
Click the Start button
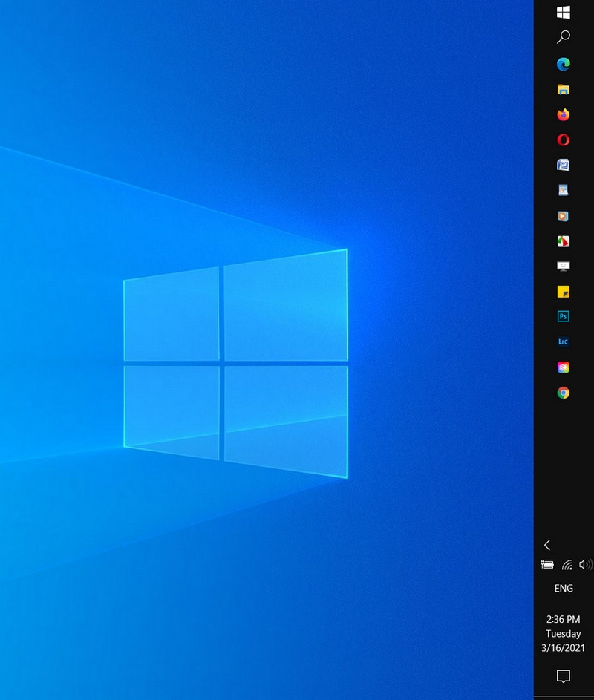563,13
